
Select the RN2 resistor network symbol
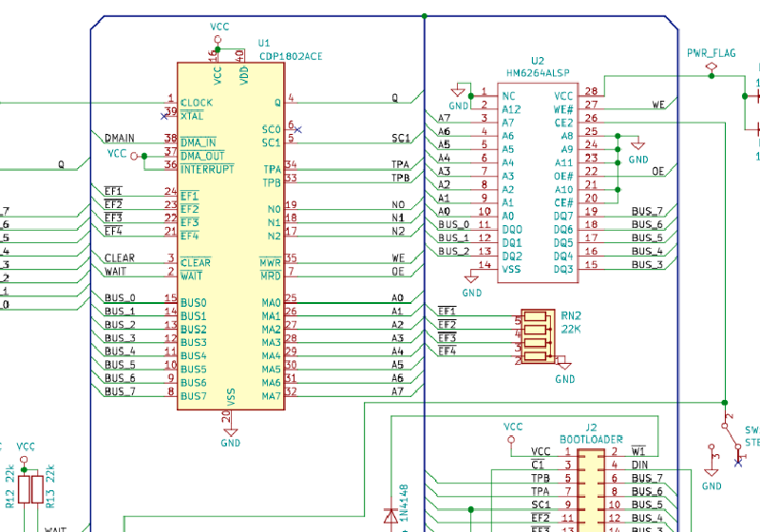538,337
